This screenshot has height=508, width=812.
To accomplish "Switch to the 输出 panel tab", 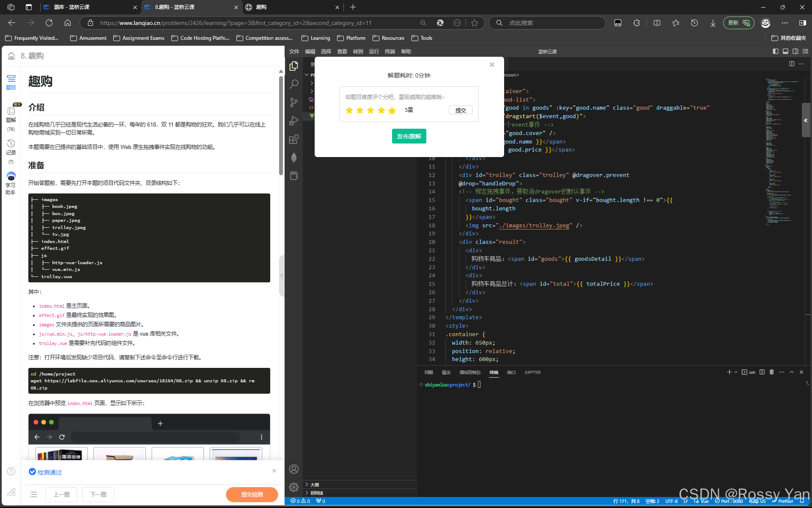I will pos(446,373).
